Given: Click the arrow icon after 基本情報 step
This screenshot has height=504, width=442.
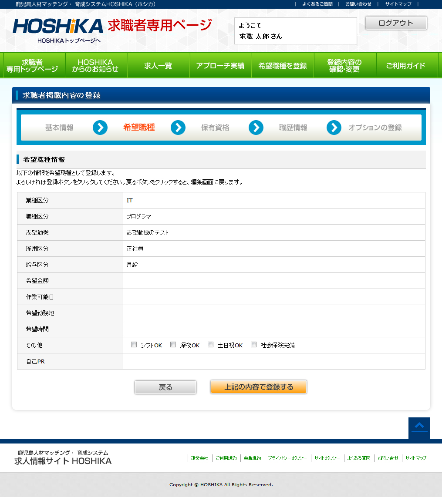Looking at the screenshot, I should pos(100,128).
